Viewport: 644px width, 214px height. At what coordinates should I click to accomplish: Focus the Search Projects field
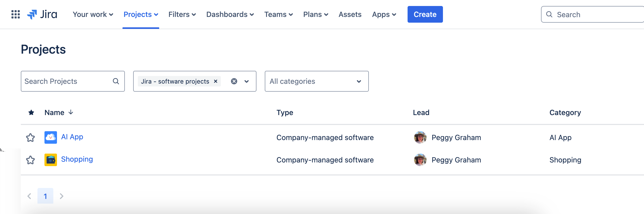click(73, 81)
